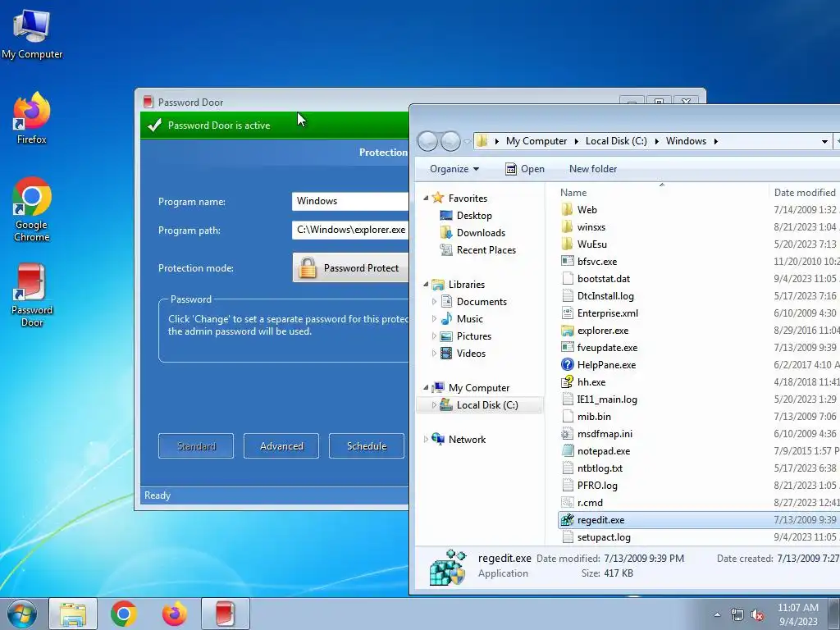Select the bootstat.dat file

pyautogui.click(x=603, y=279)
